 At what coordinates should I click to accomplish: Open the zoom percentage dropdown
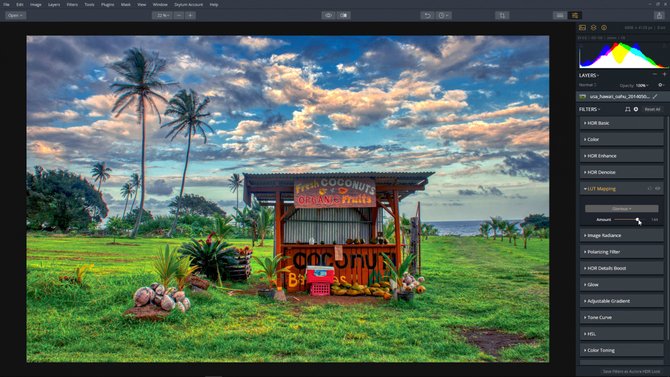(162, 15)
